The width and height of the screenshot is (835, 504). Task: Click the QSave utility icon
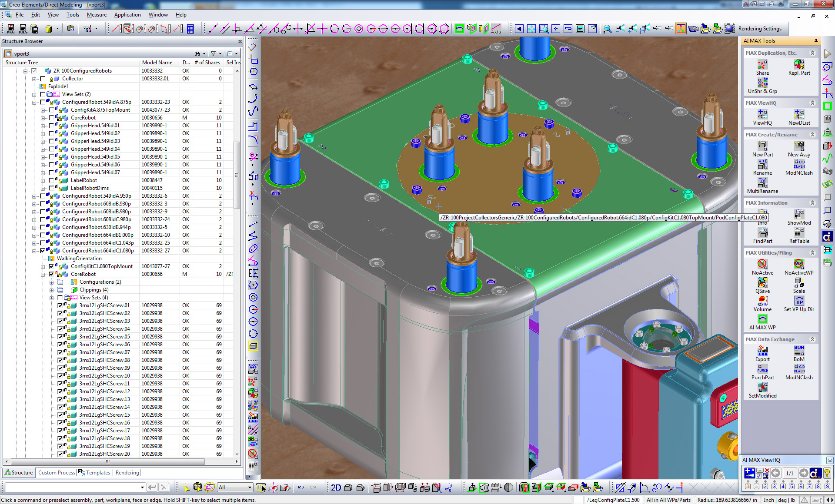coord(762,283)
